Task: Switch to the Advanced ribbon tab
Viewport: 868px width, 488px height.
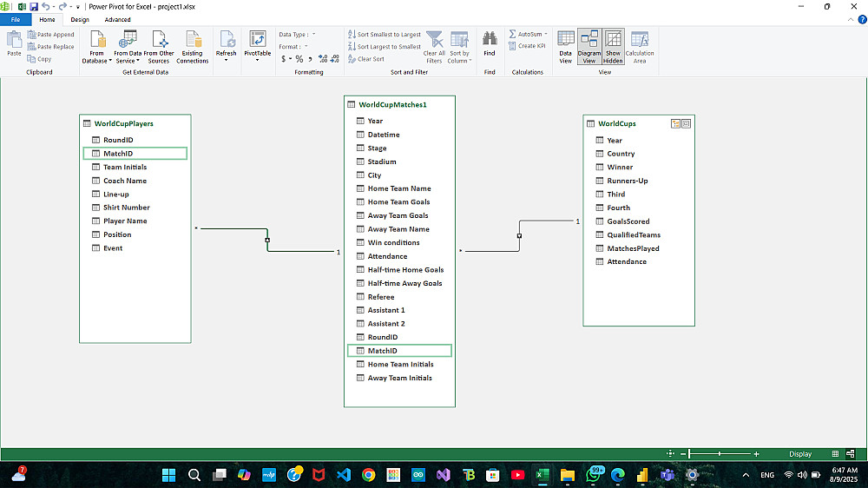Action: 117,19
